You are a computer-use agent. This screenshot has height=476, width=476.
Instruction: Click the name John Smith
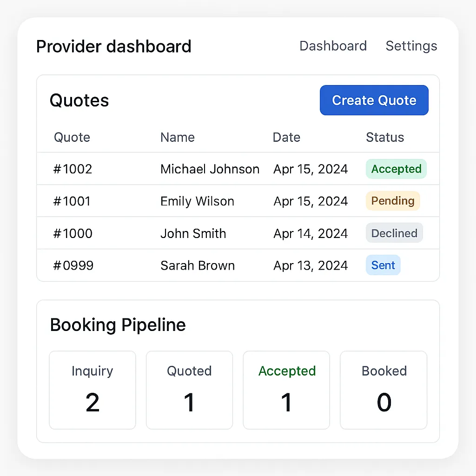point(193,233)
